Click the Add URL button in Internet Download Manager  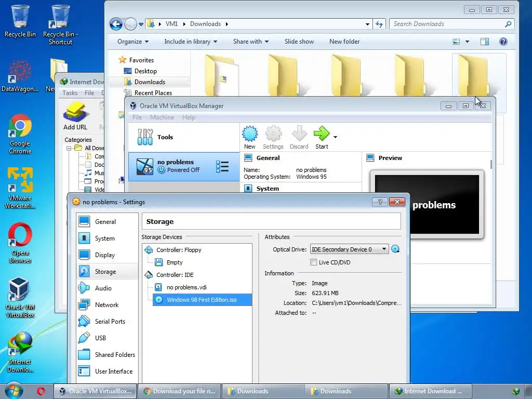click(75, 116)
